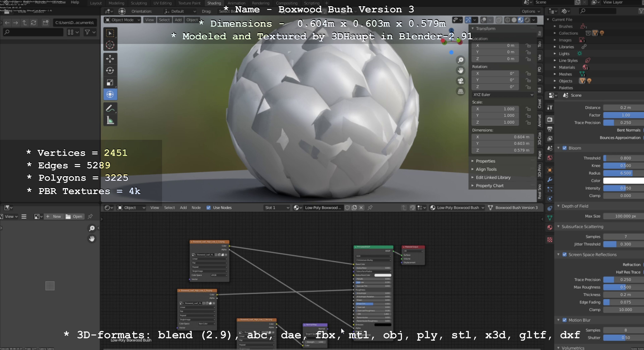
Task: Go back in the file browser
Action: [7, 23]
